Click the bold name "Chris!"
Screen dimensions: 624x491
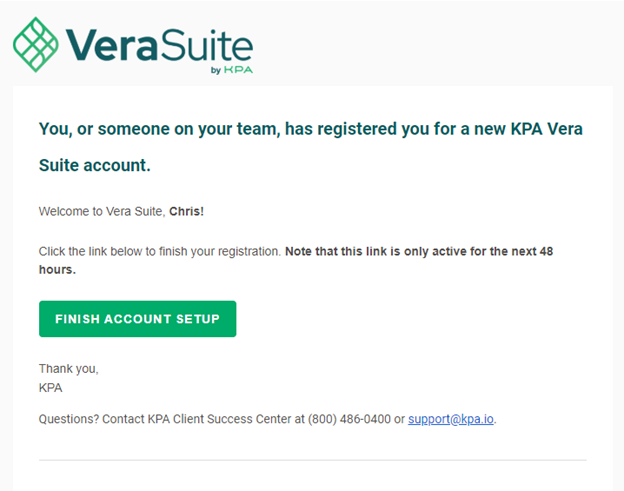(x=186, y=211)
